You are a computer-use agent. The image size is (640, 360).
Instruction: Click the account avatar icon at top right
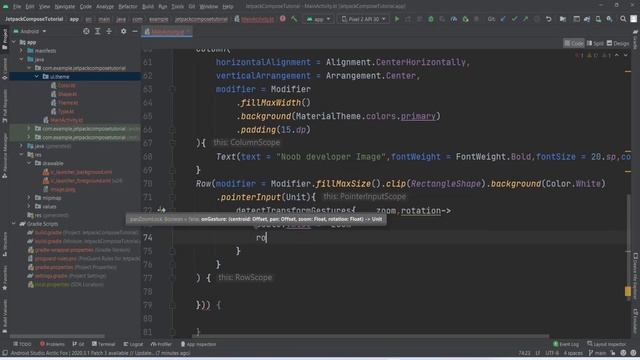[x=633, y=19]
